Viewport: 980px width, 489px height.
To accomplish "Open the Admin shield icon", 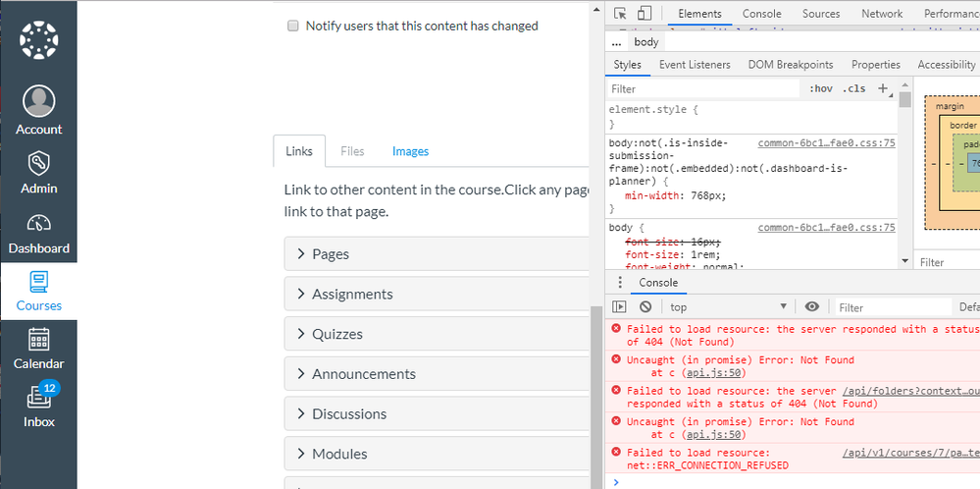I will pyautogui.click(x=38, y=173).
